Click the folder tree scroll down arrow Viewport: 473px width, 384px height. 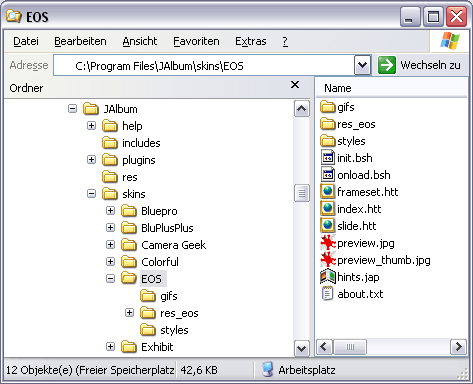point(302,348)
